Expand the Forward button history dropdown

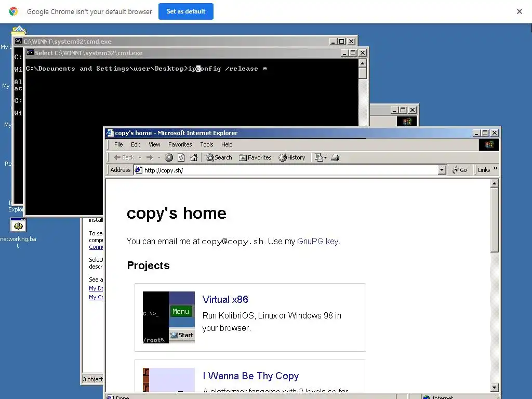tap(159, 158)
